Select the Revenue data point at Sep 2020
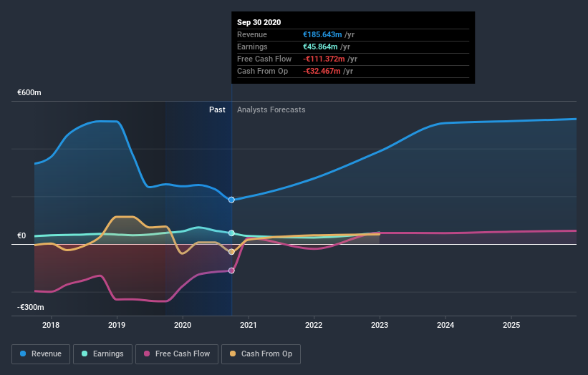The height and width of the screenshot is (375, 588). [231, 200]
